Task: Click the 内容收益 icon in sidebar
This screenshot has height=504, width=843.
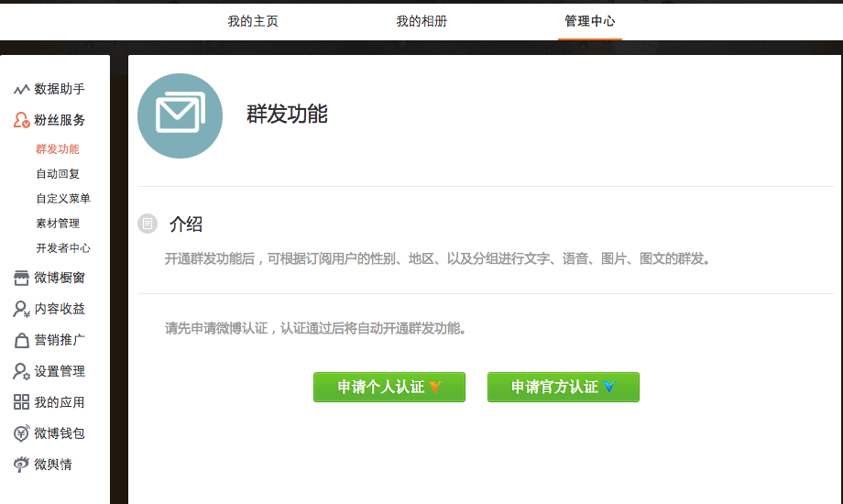Action: (21, 310)
